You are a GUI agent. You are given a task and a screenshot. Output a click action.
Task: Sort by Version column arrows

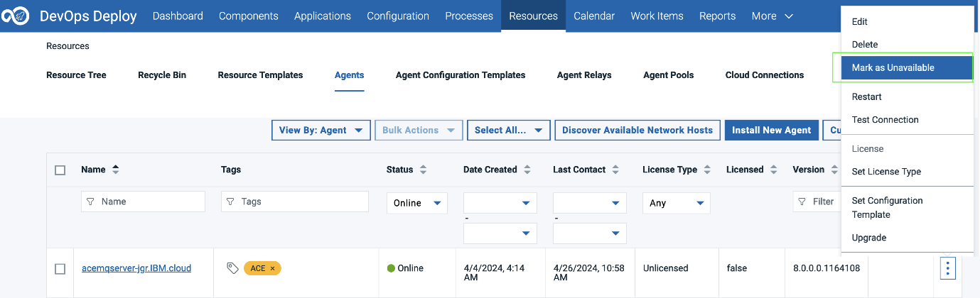tap(834, 170)
